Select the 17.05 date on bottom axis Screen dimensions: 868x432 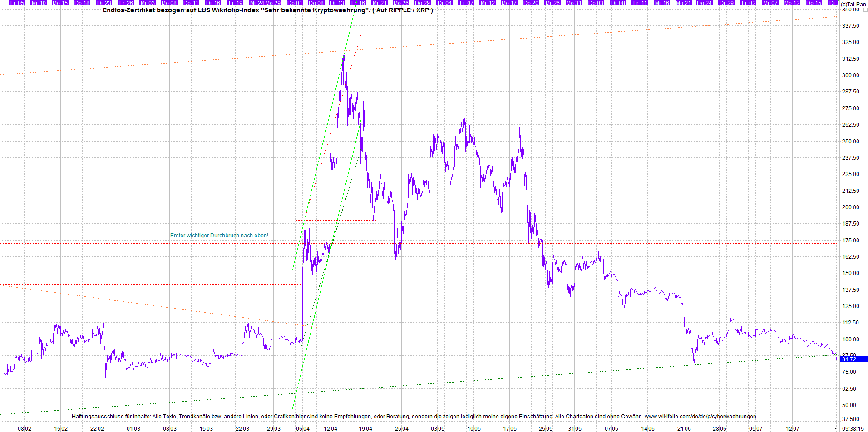pyautogui.click(x=510, y=428)
